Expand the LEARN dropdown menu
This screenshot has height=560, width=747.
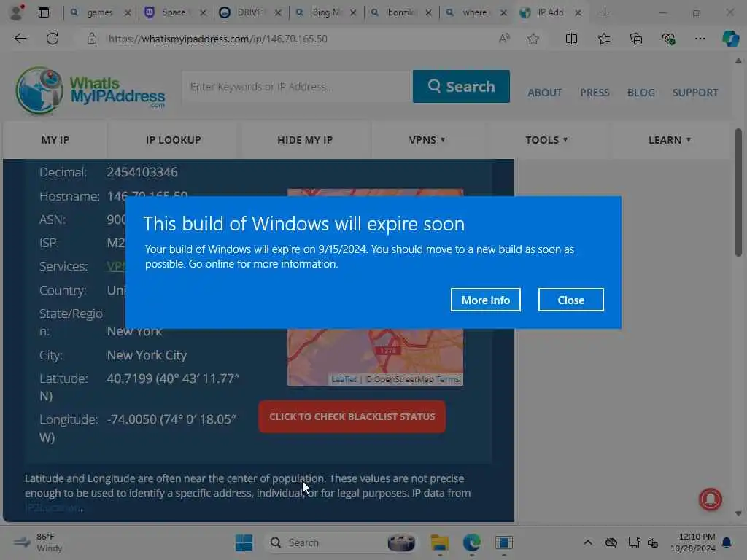point(670,140)
